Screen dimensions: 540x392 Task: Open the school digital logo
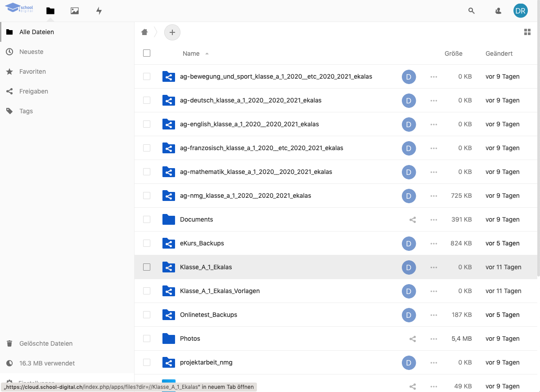pos(19,8)
